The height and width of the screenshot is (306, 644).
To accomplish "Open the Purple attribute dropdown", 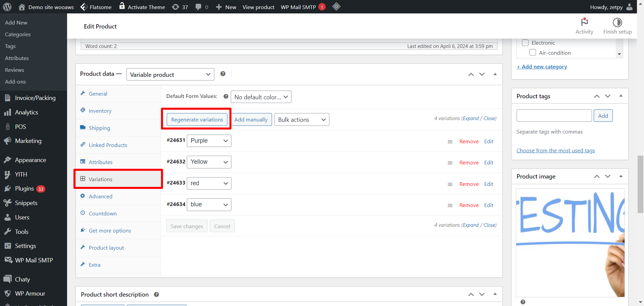I will pyautogui.click(x=209, y=141).
